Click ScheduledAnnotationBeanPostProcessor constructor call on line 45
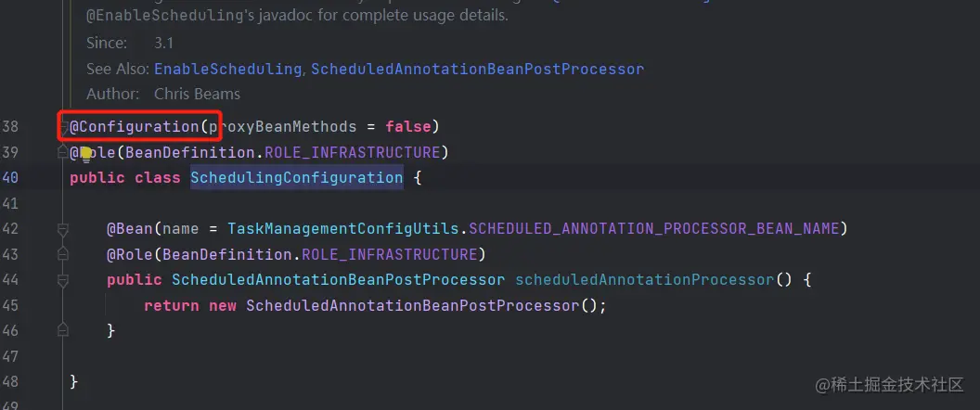This screenshot has height=410, width=980. click(x=412, y=305)
